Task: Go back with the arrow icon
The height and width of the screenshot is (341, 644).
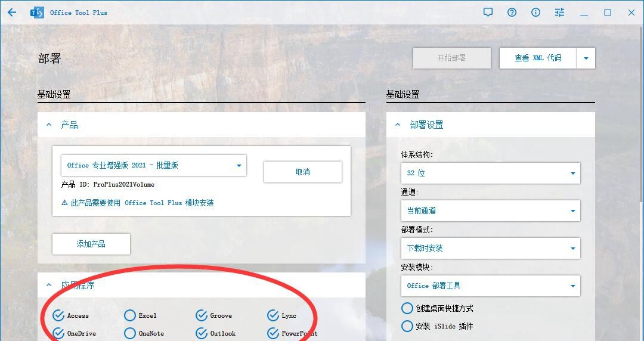Action: tap(12, 13)
